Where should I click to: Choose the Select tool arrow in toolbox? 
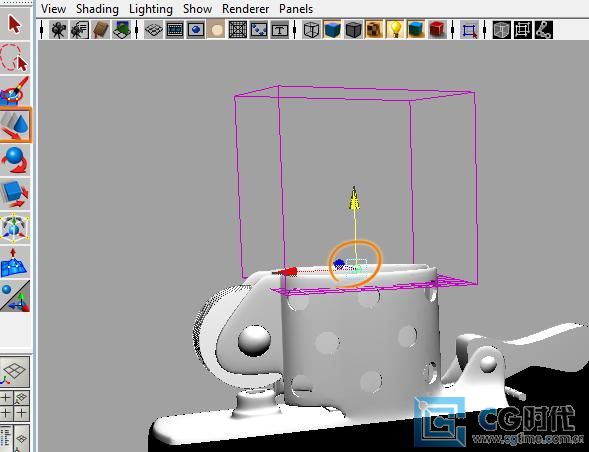(x=15, y=24)
